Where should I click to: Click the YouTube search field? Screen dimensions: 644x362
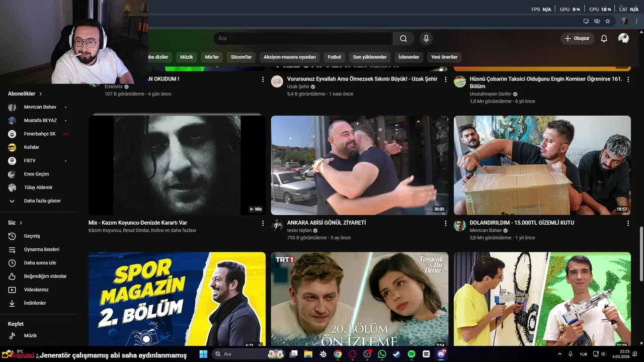303,38
